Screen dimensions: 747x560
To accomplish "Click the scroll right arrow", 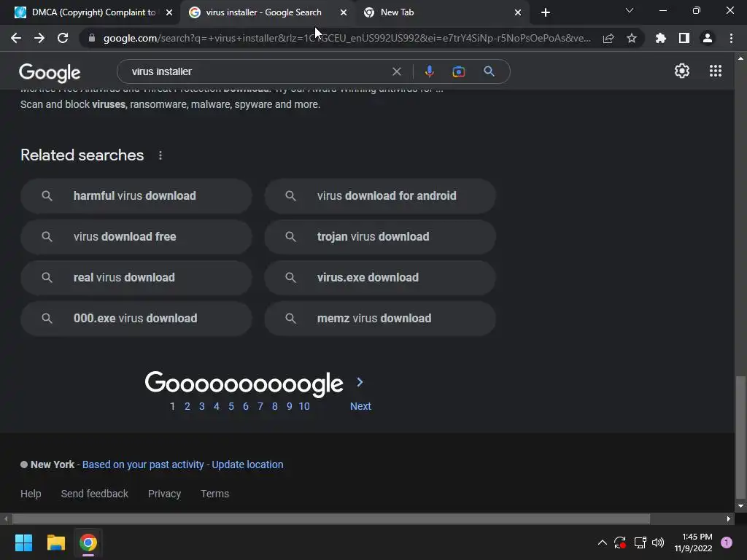I will [x=729, y=518].
